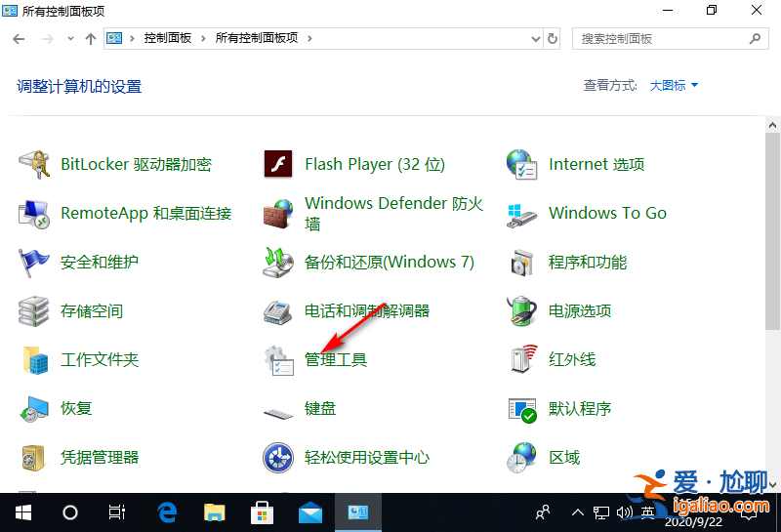Screen dimensions: 781x532
Task: Open the Flash Player (32 位) icon
Action: (278, 164)
